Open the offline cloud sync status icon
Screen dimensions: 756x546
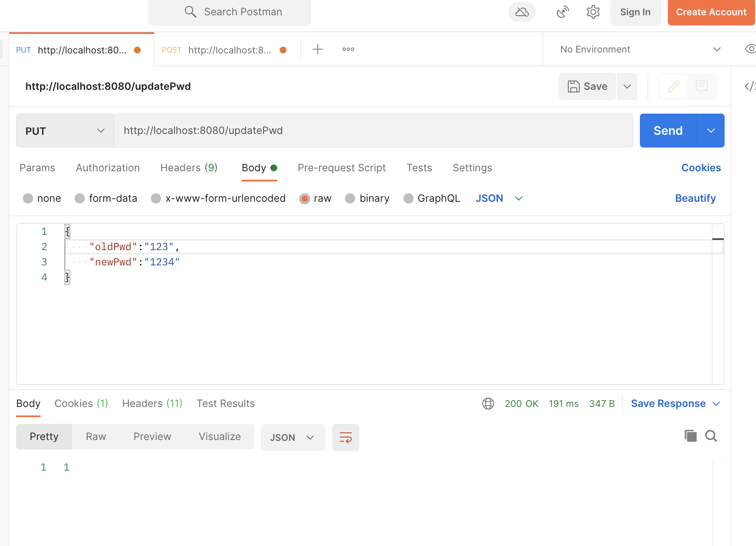click(x=522, y=12)
